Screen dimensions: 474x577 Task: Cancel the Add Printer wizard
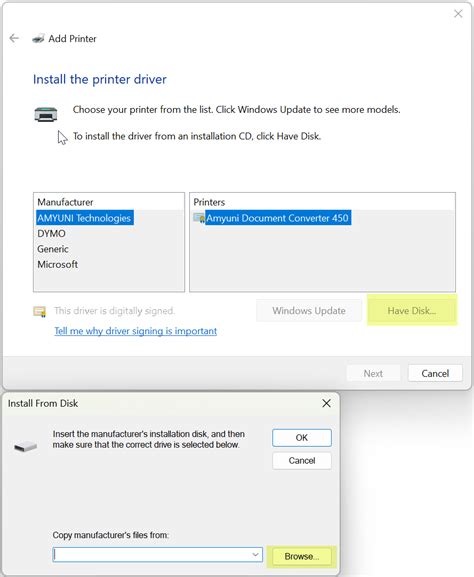(435, 374)
